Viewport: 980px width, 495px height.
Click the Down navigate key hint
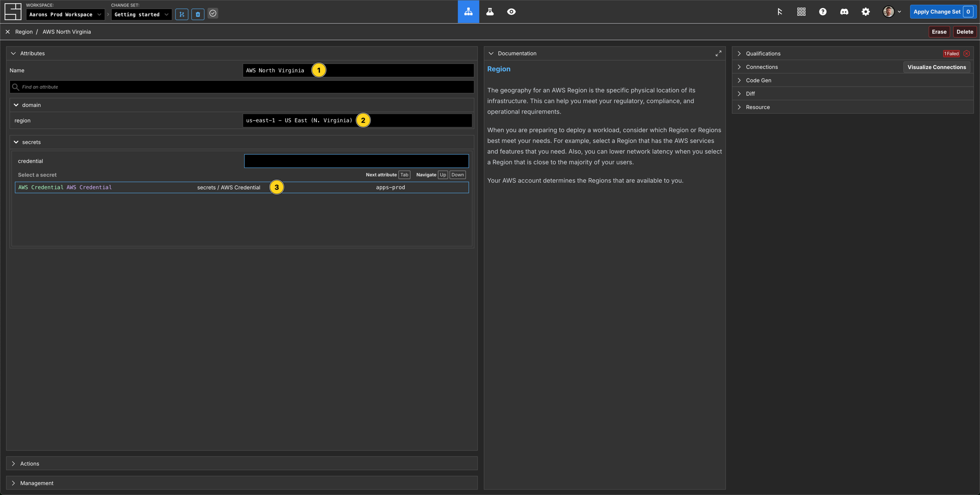[457, 175]
